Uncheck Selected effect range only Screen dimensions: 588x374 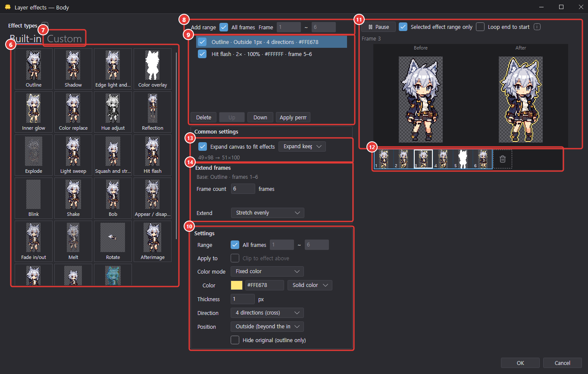click(x=403, y=27)
